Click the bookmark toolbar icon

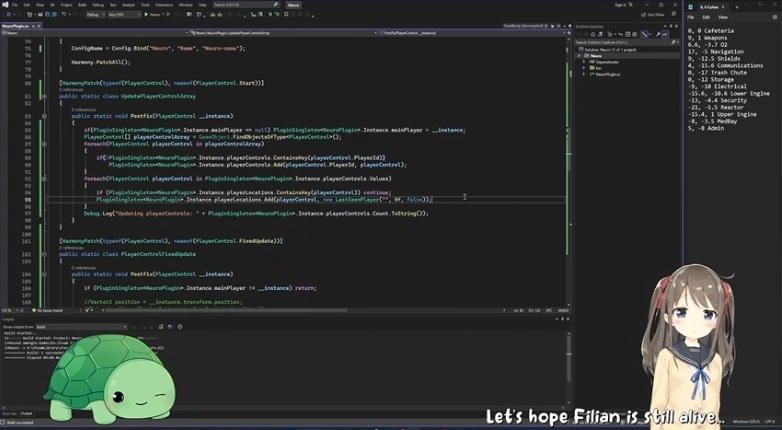tap(286, 14)
